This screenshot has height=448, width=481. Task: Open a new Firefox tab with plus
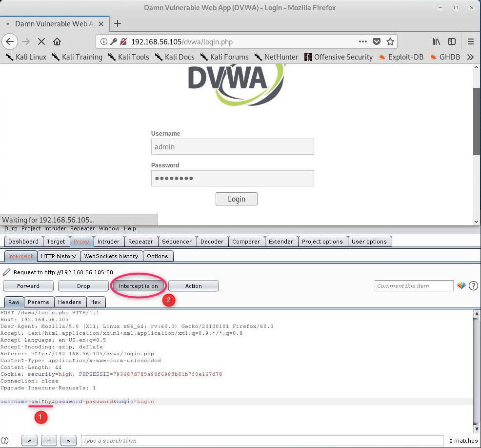[x=118, y=23]
